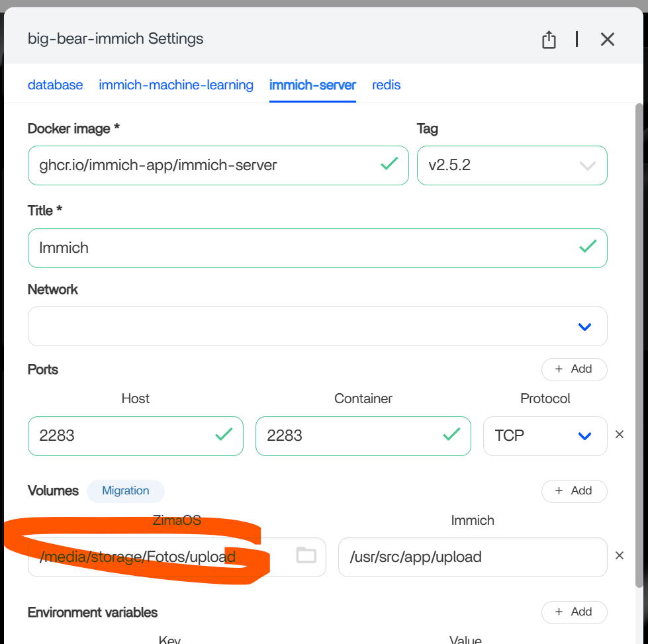Click the Migration badge next to Volumes
This screenshot has height=644, width=648.
[125, 490]
